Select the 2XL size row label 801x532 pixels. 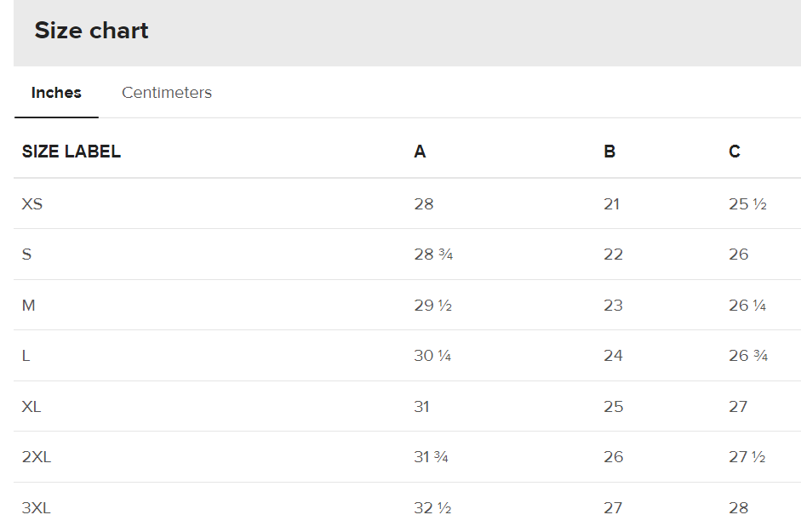37,457
